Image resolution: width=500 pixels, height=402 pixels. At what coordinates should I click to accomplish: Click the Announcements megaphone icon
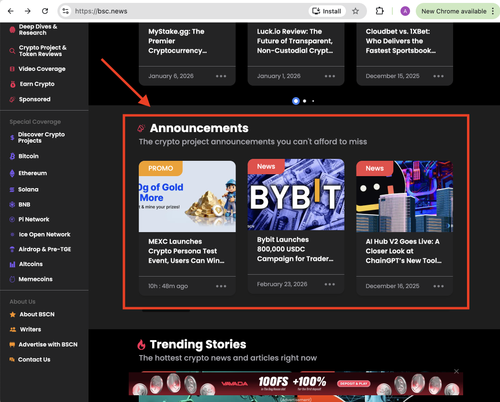click(141, 128)
